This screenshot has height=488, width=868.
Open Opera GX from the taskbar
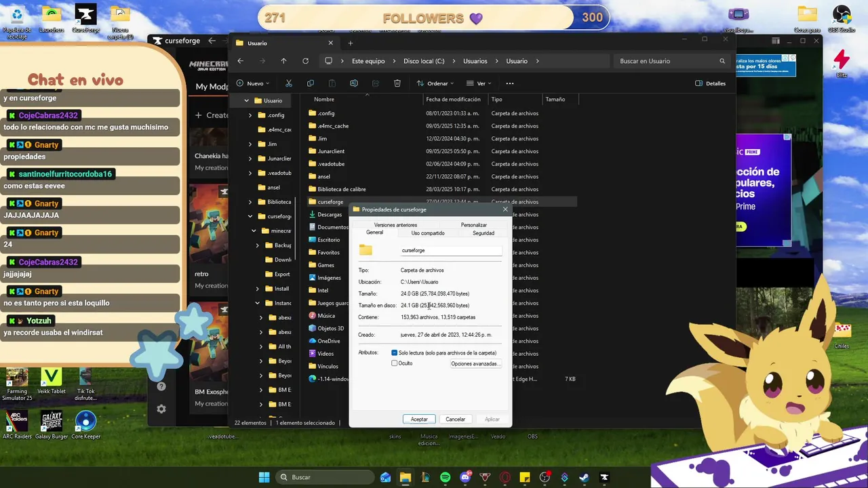[505, 477]
